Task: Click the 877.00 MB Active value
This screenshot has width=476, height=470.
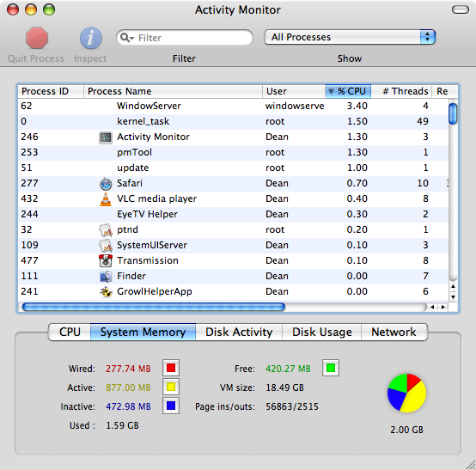Action: [128, 388]
